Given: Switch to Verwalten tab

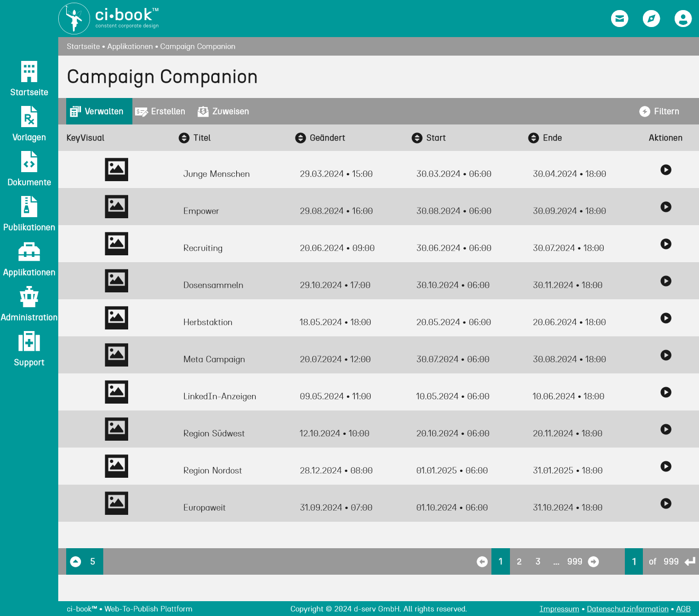Looking at the screenshot, I should tap(99, 111).
